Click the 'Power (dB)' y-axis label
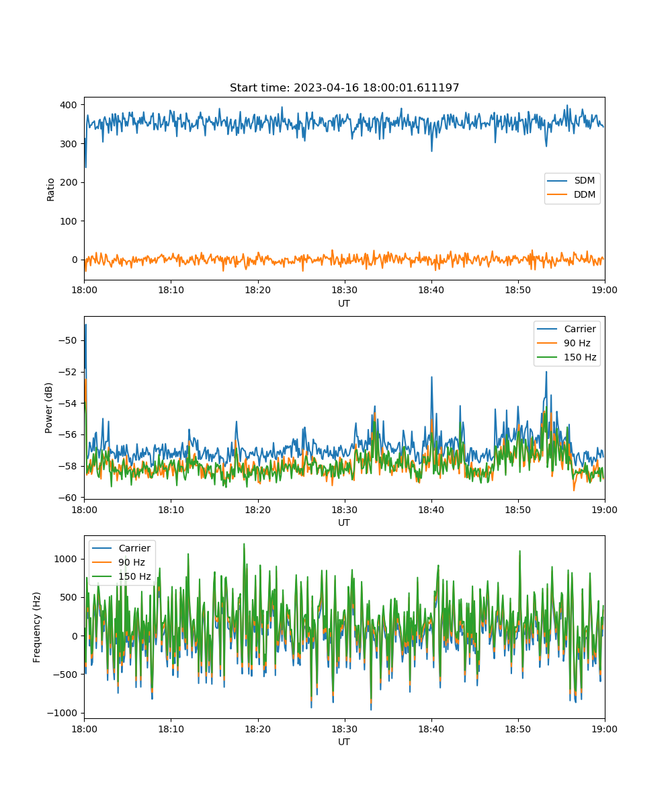This screenshot has width=672, height=807. coord(50,408)
